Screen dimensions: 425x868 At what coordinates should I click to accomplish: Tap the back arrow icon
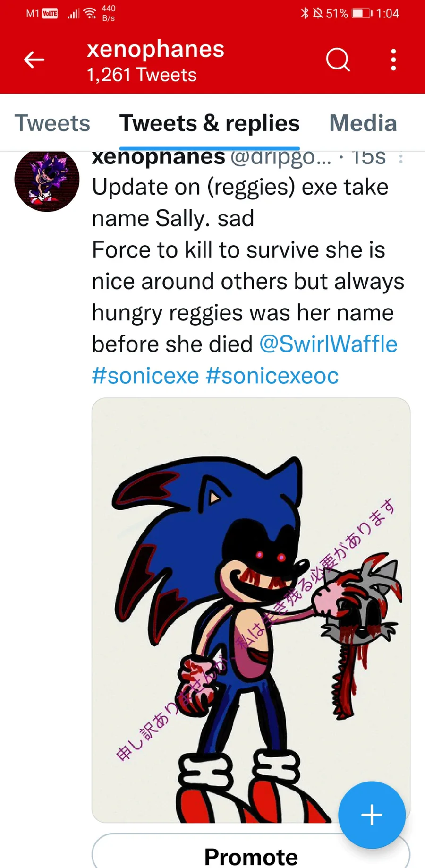click(34, 60)
